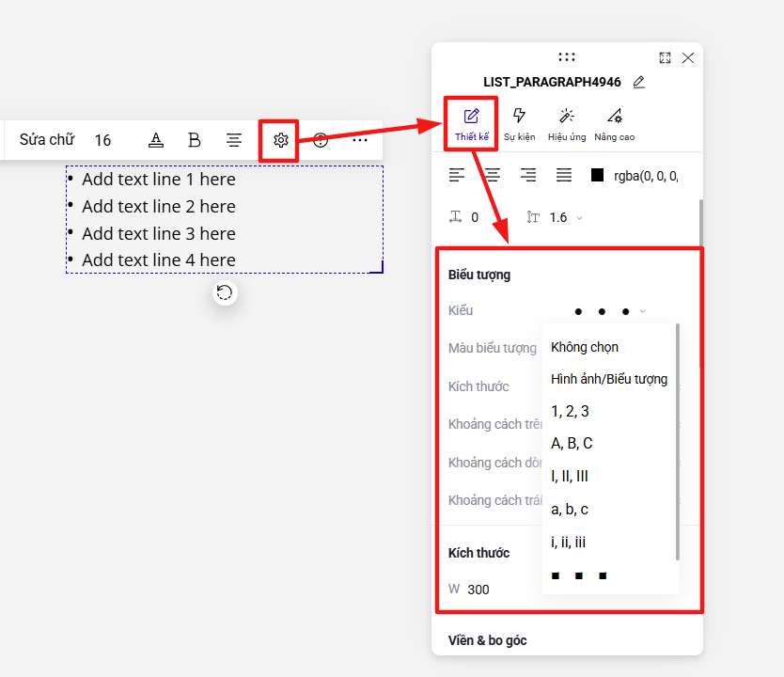Click Sửa chữ edit text button
784x677 pixels.
coord(47,139)
